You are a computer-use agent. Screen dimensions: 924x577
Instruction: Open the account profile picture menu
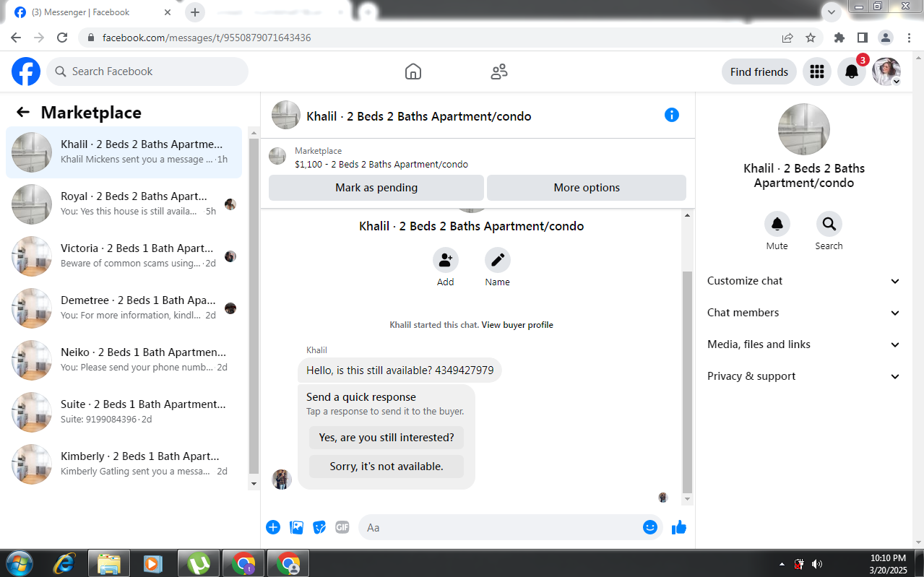click(886, 71)
